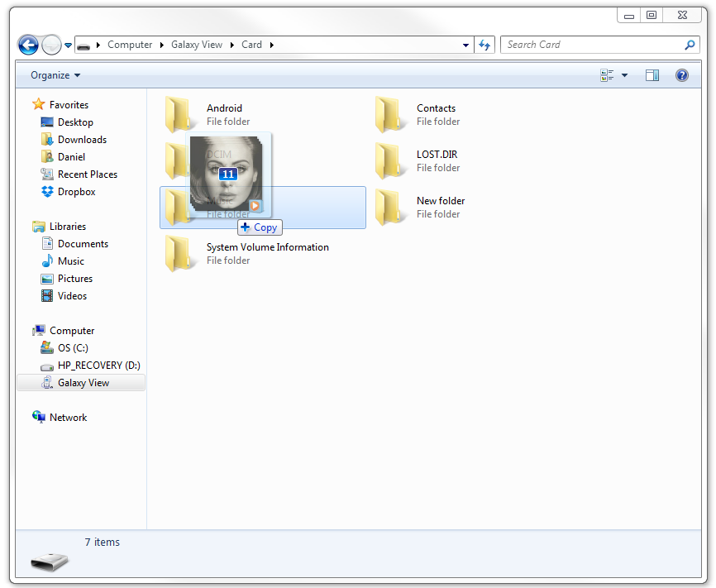The image size is (716, 588).
Task: Select Favorites in the navigation pane
Action: pos(69,105)
